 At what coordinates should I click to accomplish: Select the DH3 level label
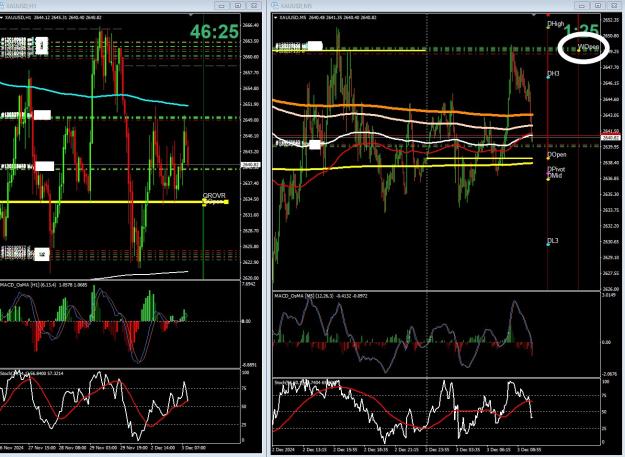pyautogui.click(x=553, y=74)
